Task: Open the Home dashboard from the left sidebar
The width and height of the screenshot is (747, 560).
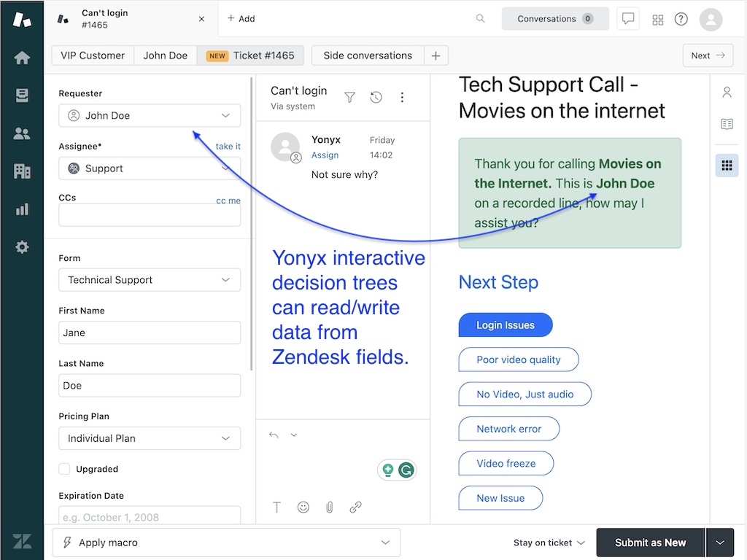Action: 22,58
